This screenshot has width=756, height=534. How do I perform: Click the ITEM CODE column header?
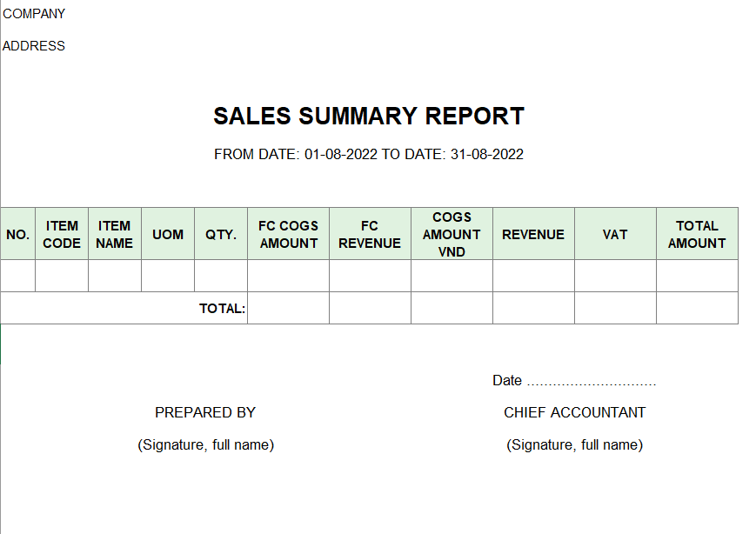62,234
